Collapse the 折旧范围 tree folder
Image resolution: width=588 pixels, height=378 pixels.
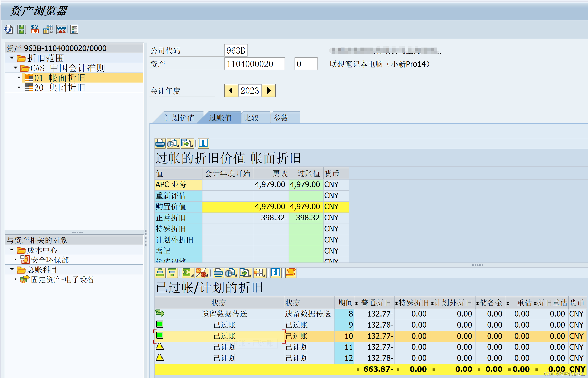point(12,58)
